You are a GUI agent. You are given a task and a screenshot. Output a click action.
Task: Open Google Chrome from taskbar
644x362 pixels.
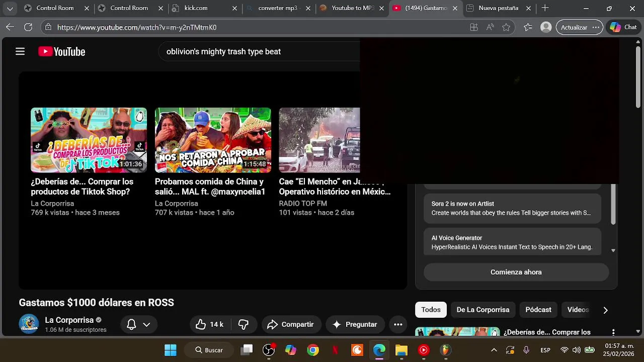coord(313,350)
